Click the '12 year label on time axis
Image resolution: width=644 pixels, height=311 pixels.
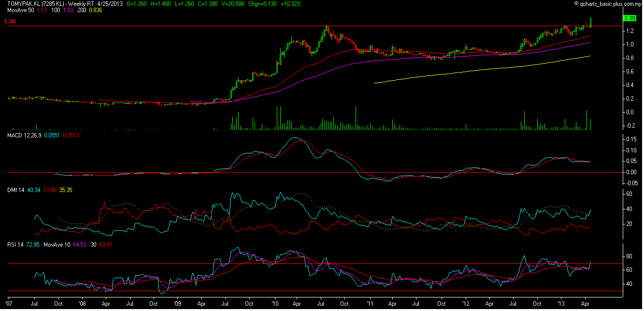[465, 304]
